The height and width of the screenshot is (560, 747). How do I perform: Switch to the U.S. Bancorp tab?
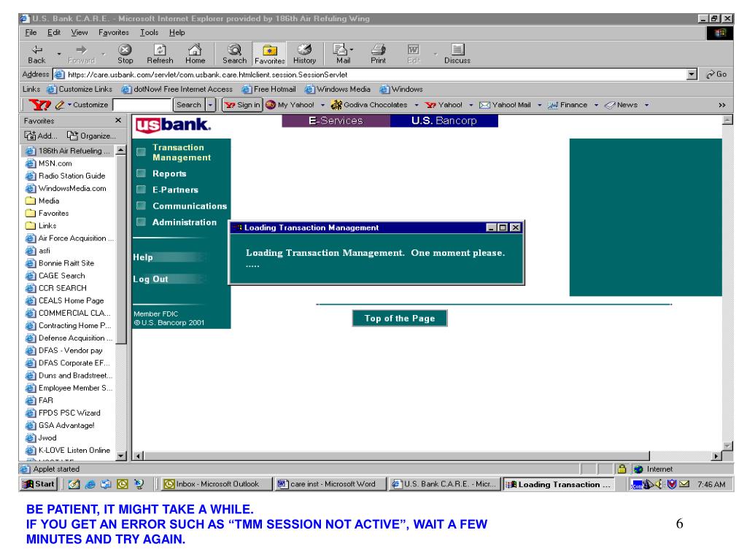444,121
